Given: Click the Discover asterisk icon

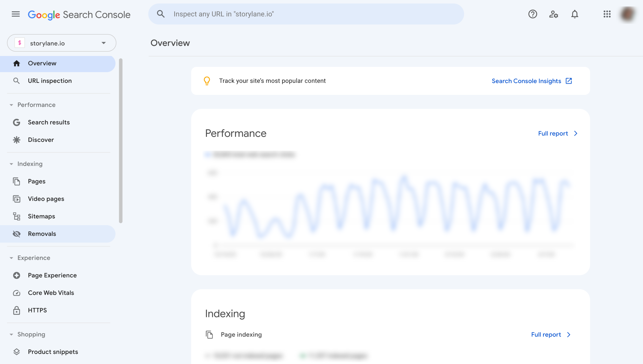Looking at the screenshot, I should [17, 140].
